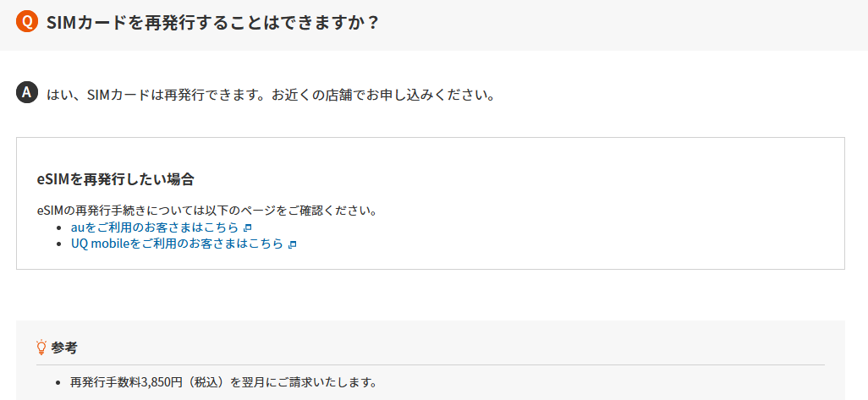
Task: Click the bullet point before 再発行手数料
Action: 58,382
